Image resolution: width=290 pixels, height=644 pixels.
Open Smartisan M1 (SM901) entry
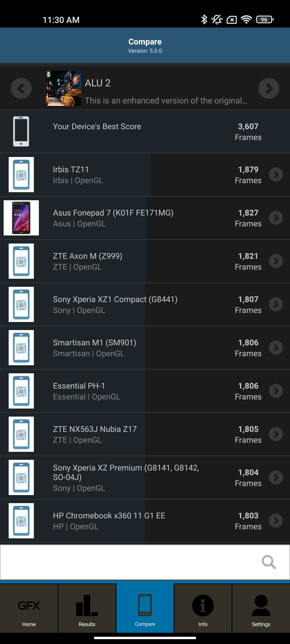pyautogui.click(x=95, y=348)
